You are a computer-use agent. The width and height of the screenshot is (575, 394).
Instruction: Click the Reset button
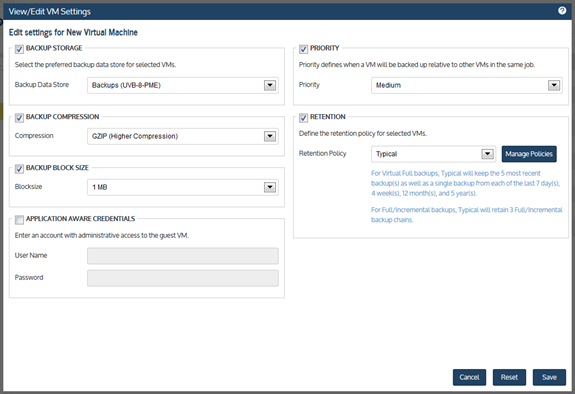509,377
